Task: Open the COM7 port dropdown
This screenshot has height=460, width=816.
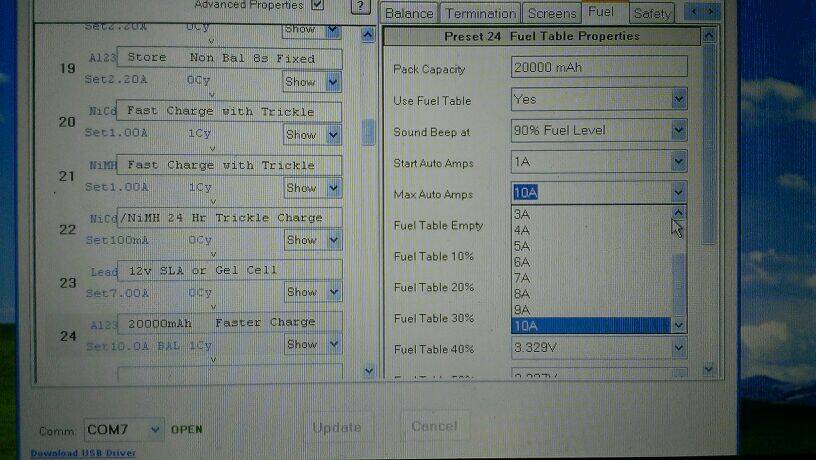Action: (x=155, y=430)
